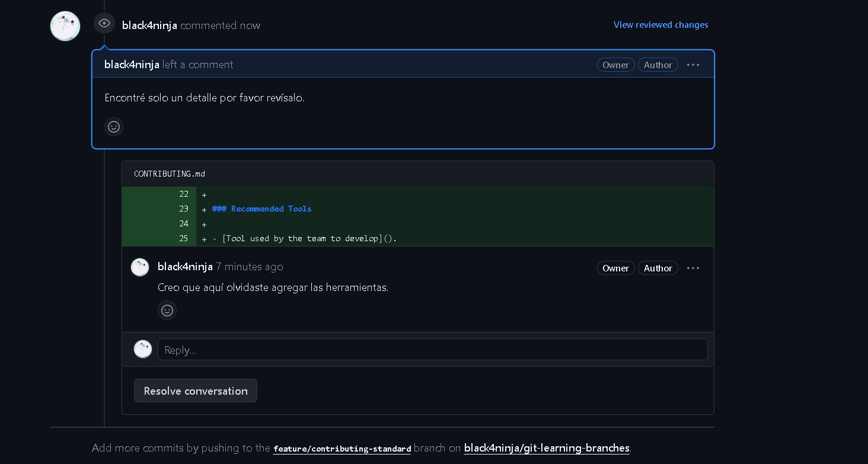The image size is (868, 464).
Task: Open black4ninja's large profile avatar
Action: tap(65, 26)
